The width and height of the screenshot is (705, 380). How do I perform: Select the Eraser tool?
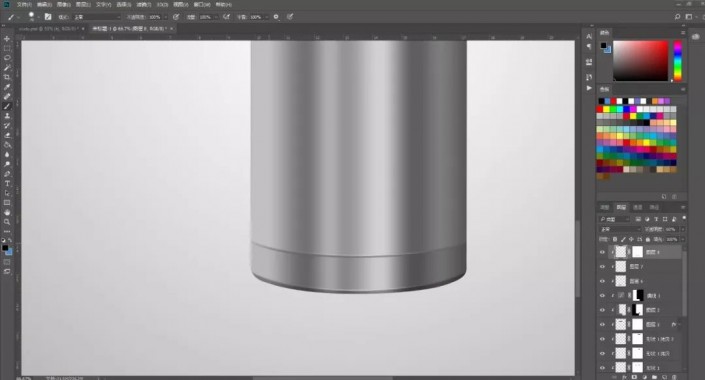[7, 135]
